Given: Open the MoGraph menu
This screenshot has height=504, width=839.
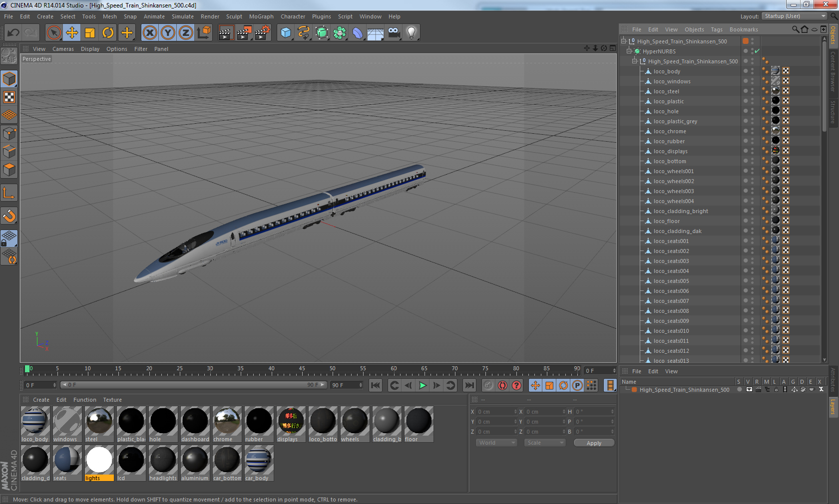Looking at the screenshot, I should (261, 16).
